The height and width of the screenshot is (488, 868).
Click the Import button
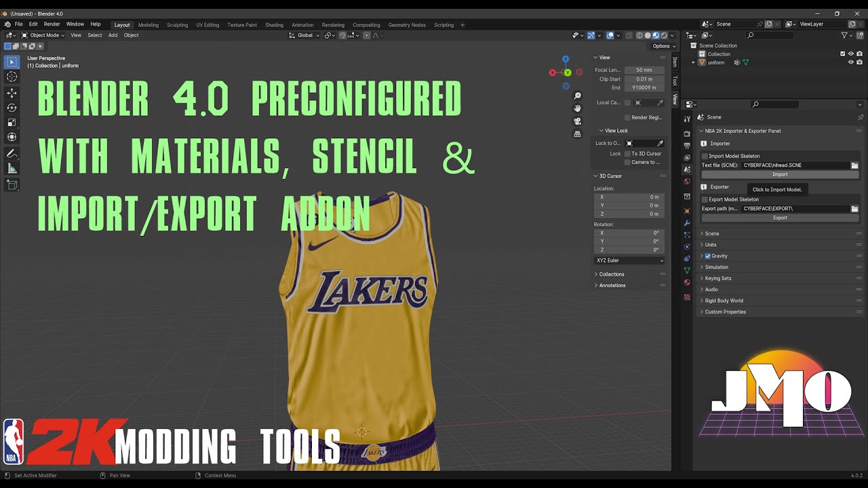tap(780, 174)
